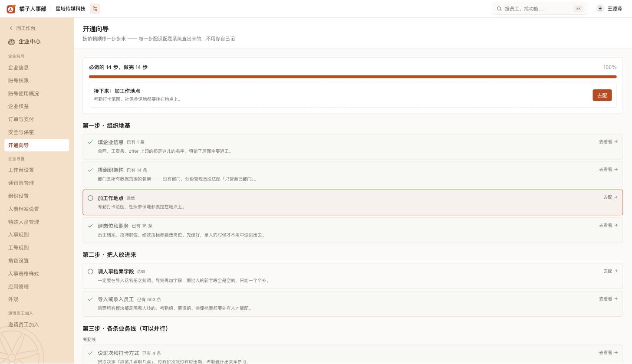Click the 设班次和打卡方式 step title
The image size is (632, 364).
tap(118, 353)
